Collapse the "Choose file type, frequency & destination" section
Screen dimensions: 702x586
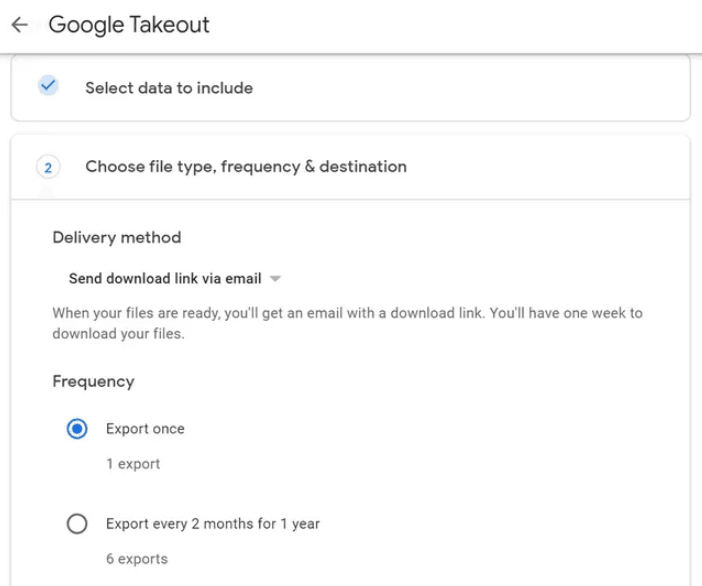tap(246, 167)
